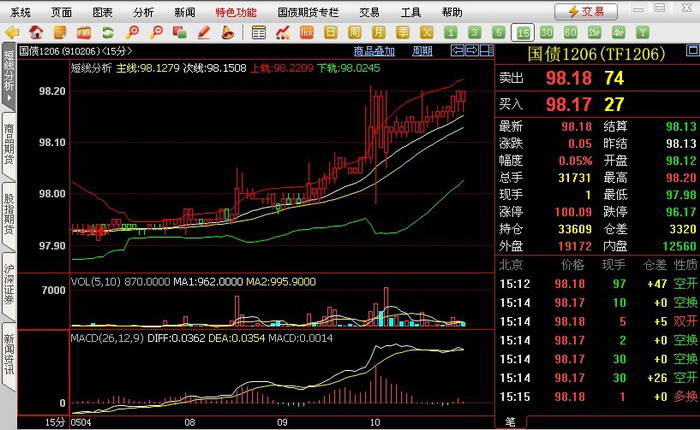The image size is (700, 430).
Task: Click open interest value 33609
Action: click(x=575, y=229)
